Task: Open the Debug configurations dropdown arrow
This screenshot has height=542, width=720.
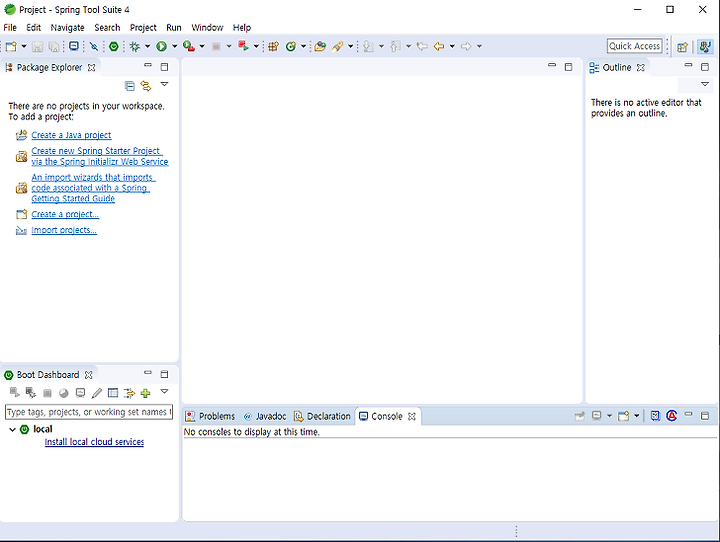Action: (x=147, y=46)
